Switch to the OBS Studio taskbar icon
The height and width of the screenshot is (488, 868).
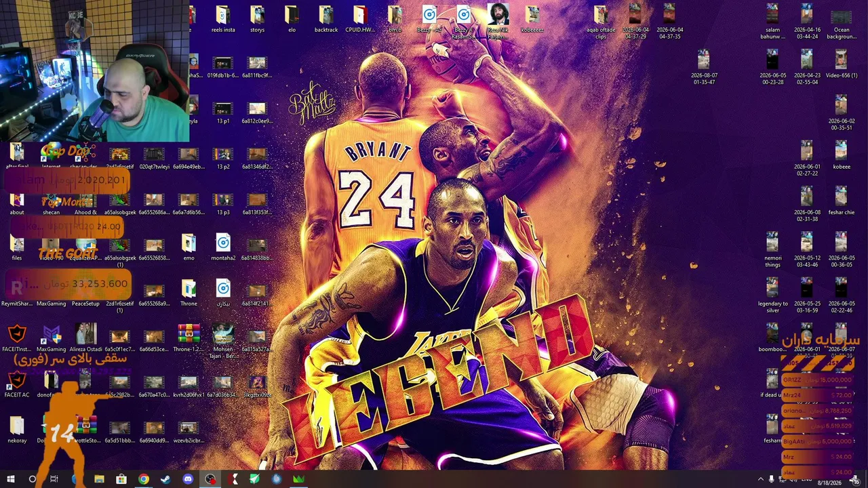tap(211, 479)
